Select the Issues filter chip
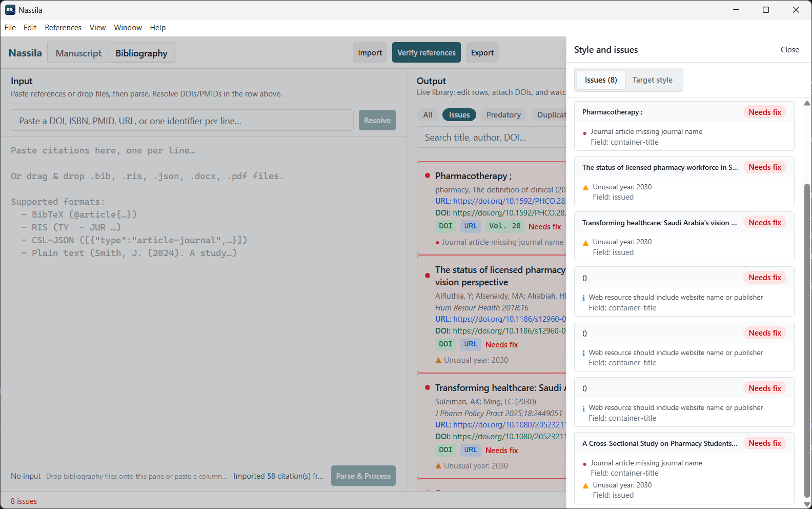 [x=459, y=115]
